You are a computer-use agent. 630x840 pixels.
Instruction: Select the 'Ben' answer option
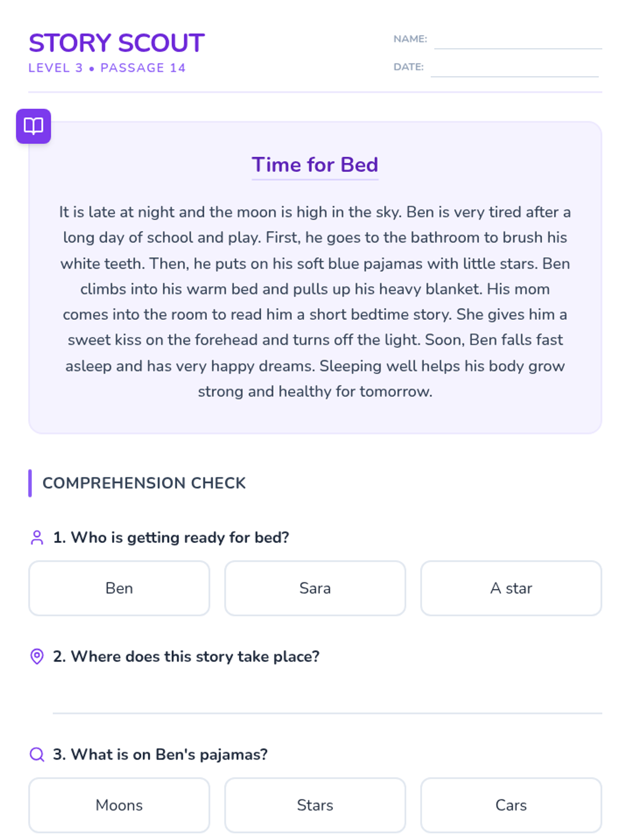pos(119,588)
